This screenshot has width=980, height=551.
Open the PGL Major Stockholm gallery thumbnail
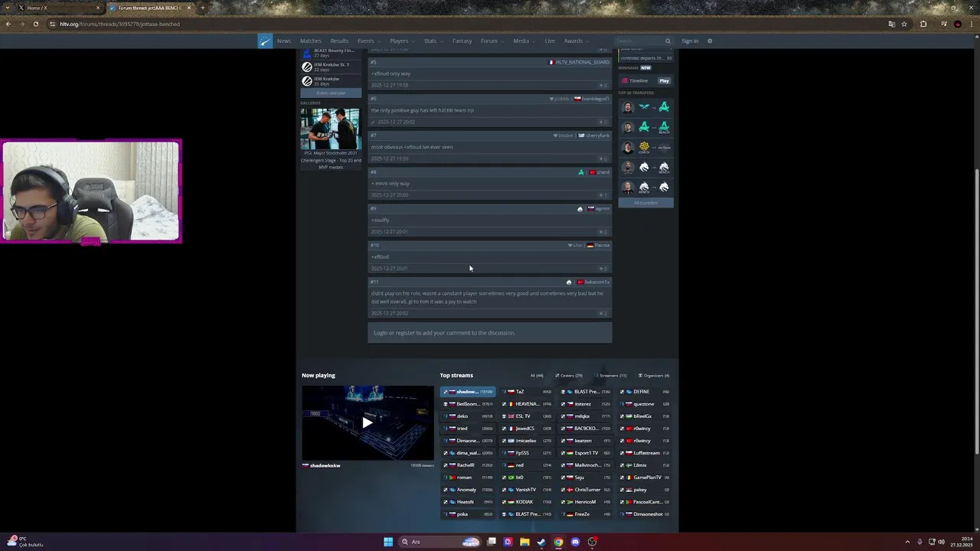point(330,129)
